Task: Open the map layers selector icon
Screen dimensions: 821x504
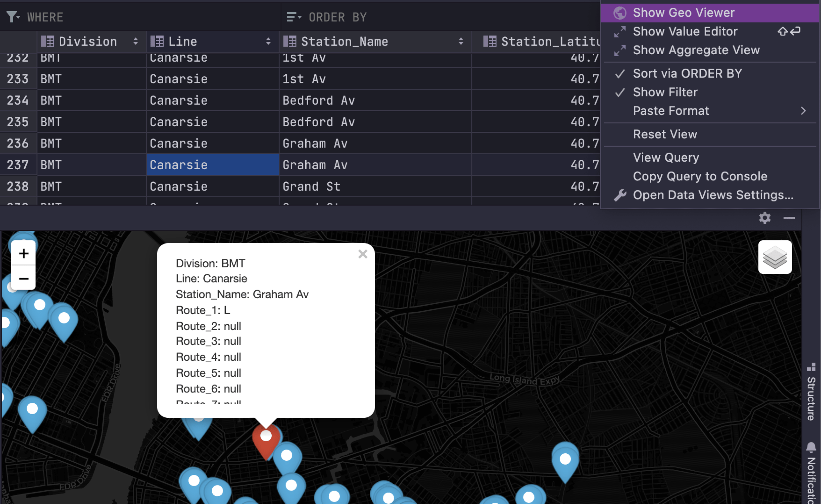Action: point(775,257)
